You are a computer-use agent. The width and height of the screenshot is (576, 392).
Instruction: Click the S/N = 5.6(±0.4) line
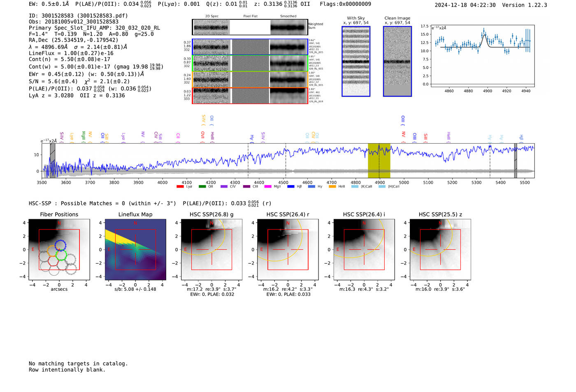[79, 81]
